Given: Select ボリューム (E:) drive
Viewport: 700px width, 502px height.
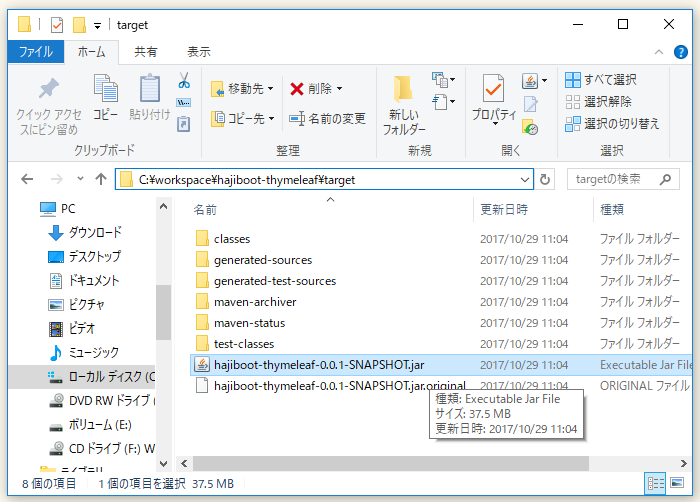Looking at the screenshot, I should (90, 424).
